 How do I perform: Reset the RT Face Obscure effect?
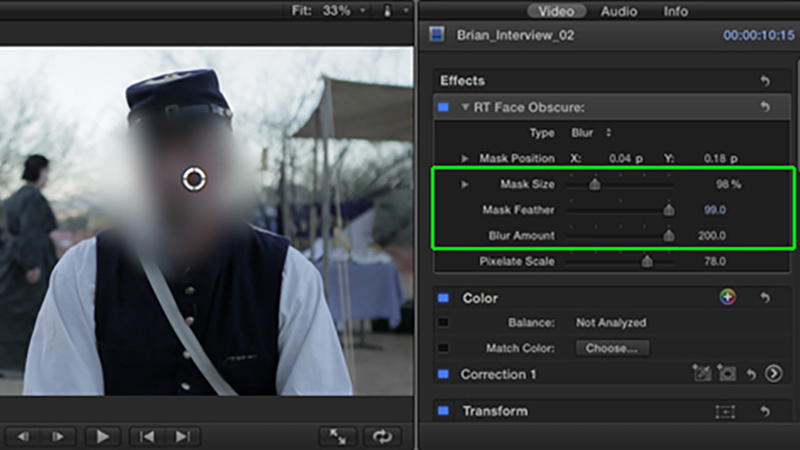point(765,107)
